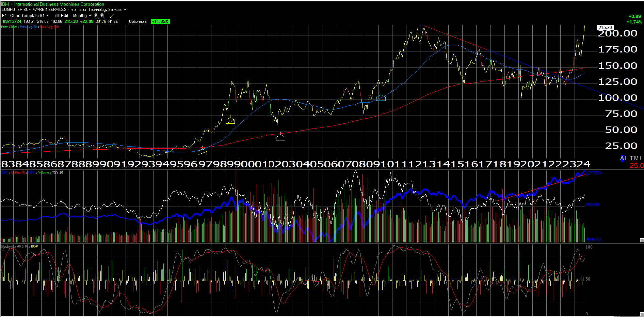
Task: Click the Stochastics 40,5,10 legend label
Action: tap(15, 246)
